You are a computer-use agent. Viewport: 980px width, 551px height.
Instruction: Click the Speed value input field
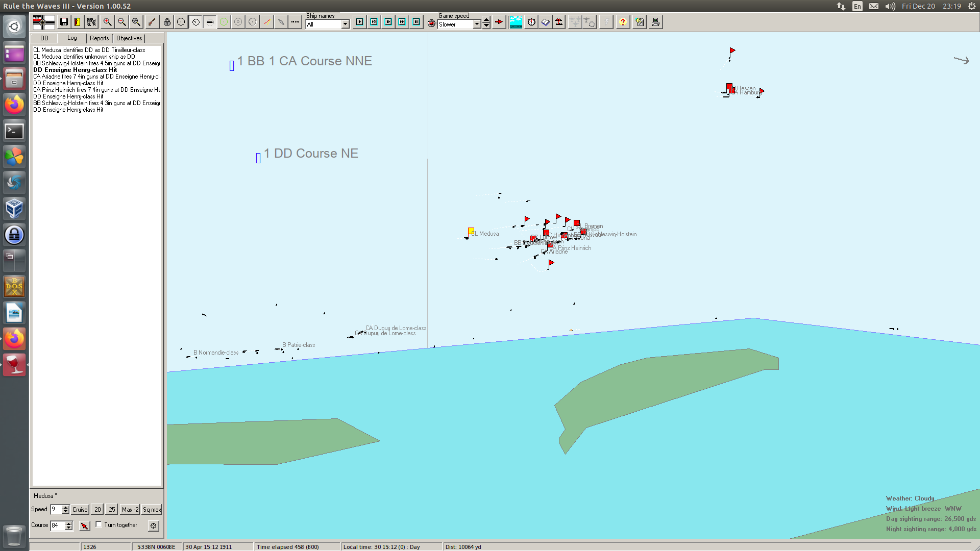coord(56,509)
